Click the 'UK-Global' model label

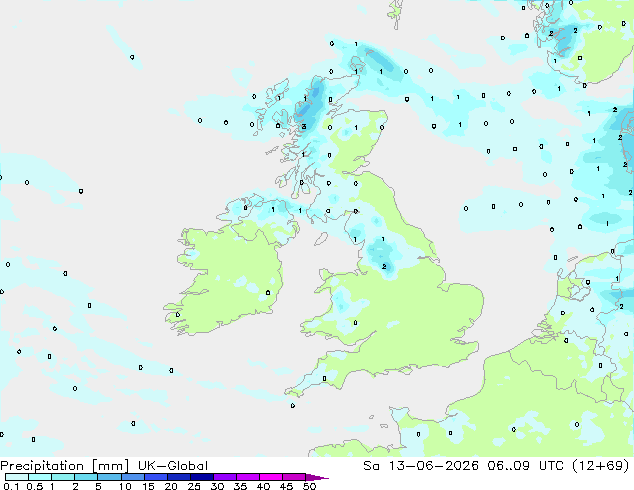pyautogui.click(x=173, y=466)
